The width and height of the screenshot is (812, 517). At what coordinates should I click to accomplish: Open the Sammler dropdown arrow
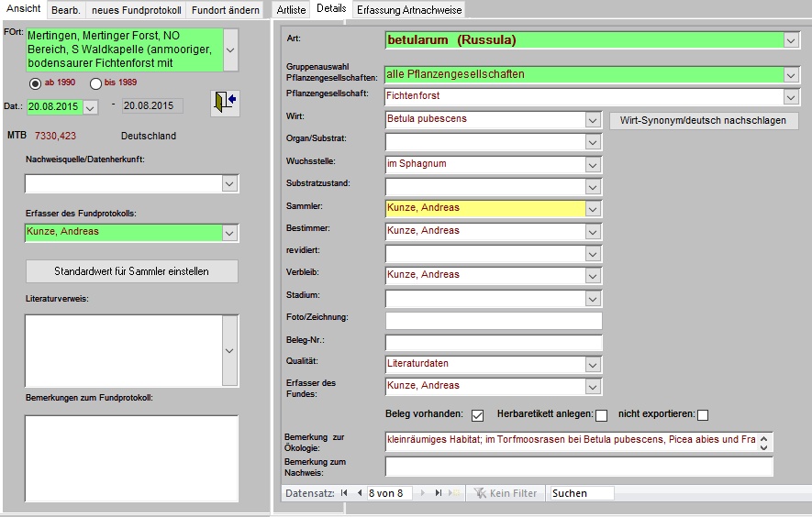[x=593, y=208]
